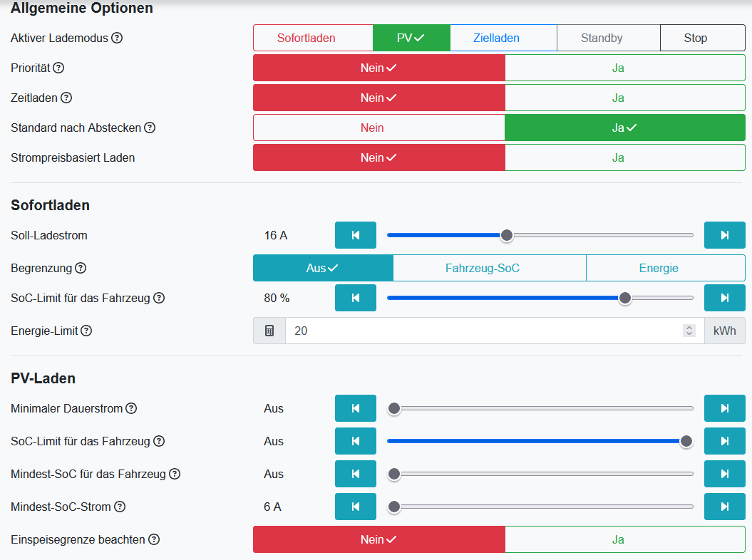
Task: Open help for Standard nach Abstecken
Action: (x=150, y=128)
